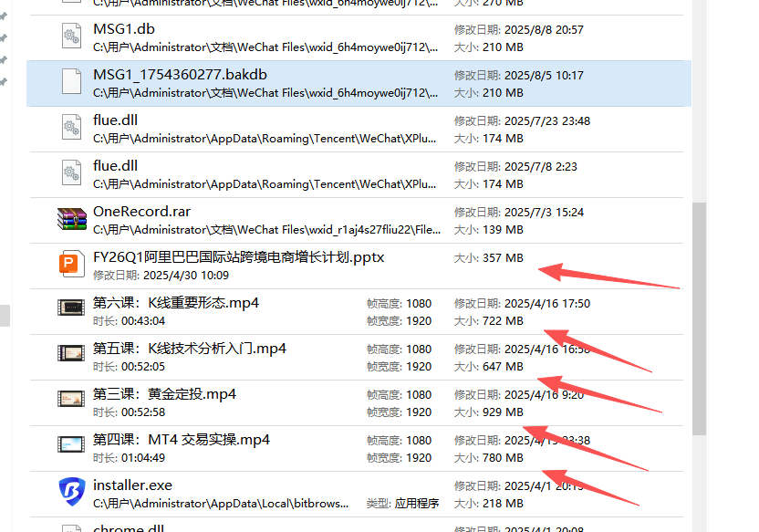
Task: Click the MSG1_1754360277.bakdb blank file icon
Action: [72, 82]
